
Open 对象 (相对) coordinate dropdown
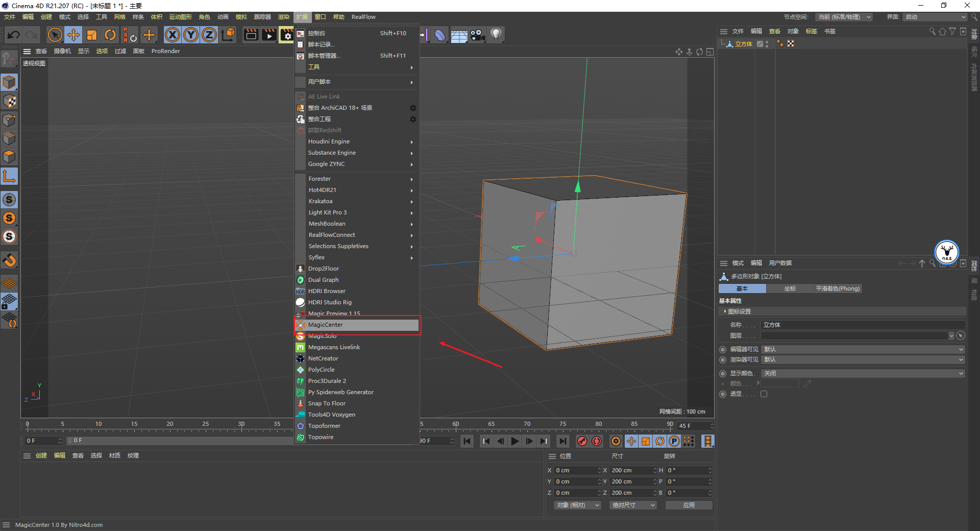coord(577,505)
